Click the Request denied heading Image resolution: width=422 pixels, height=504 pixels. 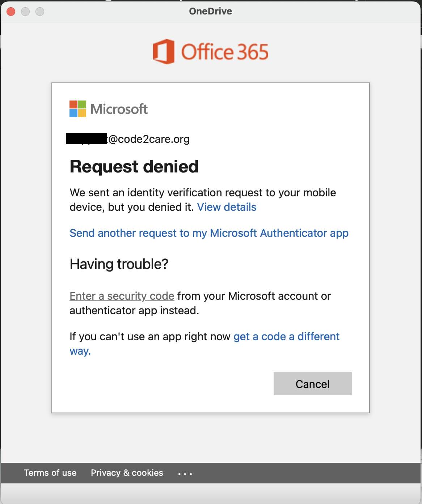tap(134, 166)
